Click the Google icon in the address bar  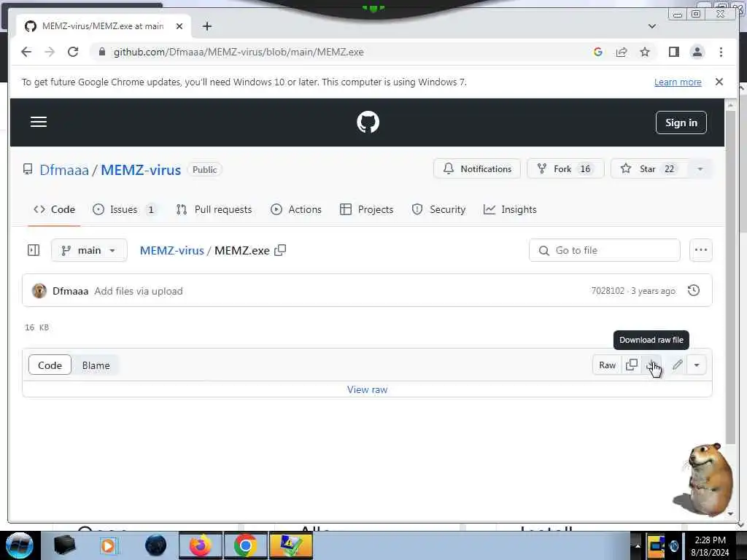598,52
